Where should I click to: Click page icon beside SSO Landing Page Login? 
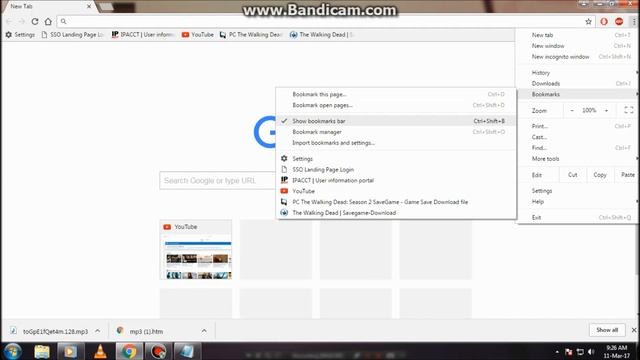coord(284,169)
